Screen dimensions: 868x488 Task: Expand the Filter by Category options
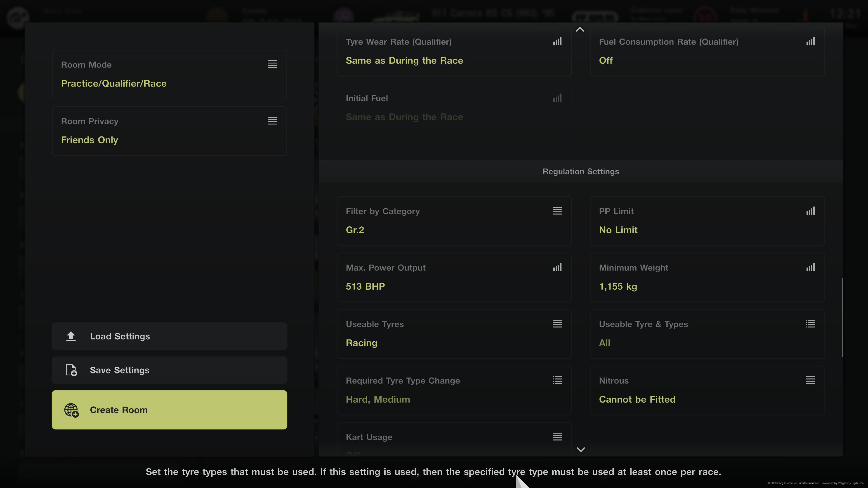pyautogui.click(x=454, y=221)
